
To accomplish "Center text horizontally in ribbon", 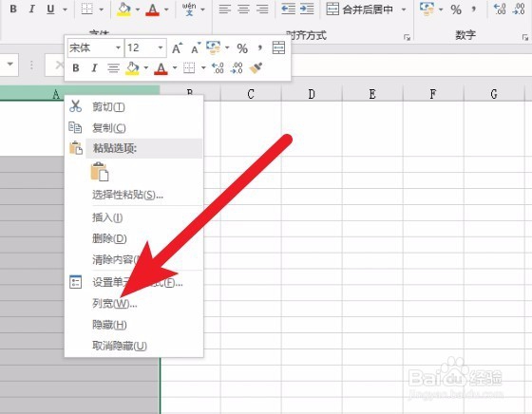I will pos(243,9).
